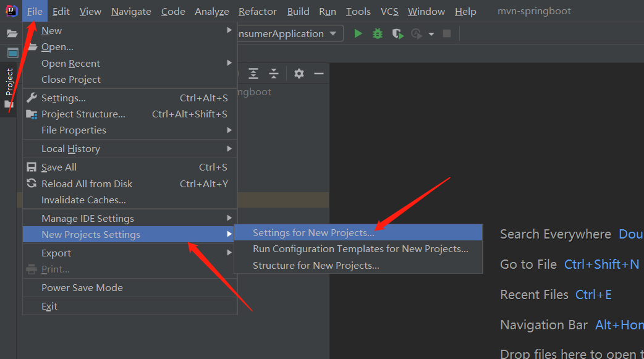The width and height of the screenshot is (644, 359).
Task: Choose Invalidate Caches...
Action: [130, 200]
